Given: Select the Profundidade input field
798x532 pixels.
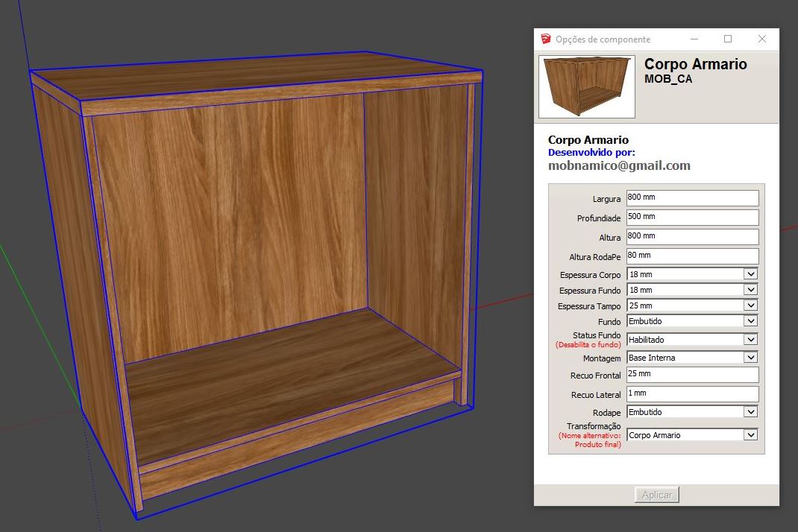Looking at the screenshot, I should point(691,218).
